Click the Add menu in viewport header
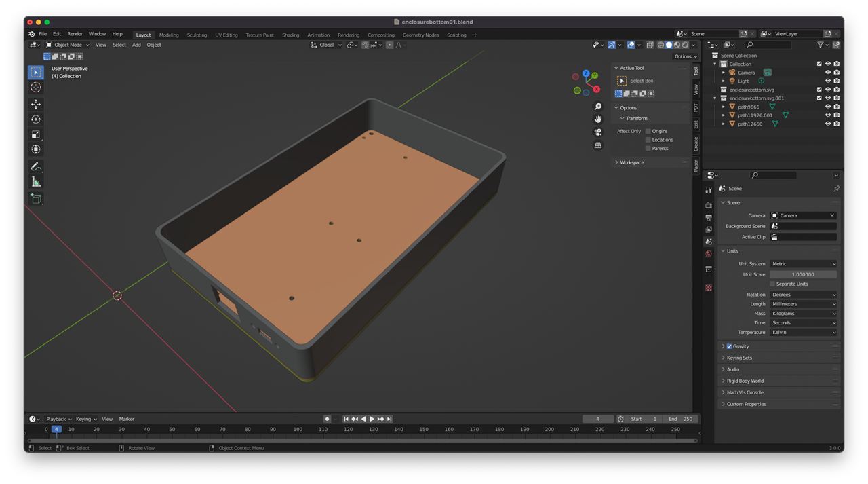868x484 pixels. 136,45
